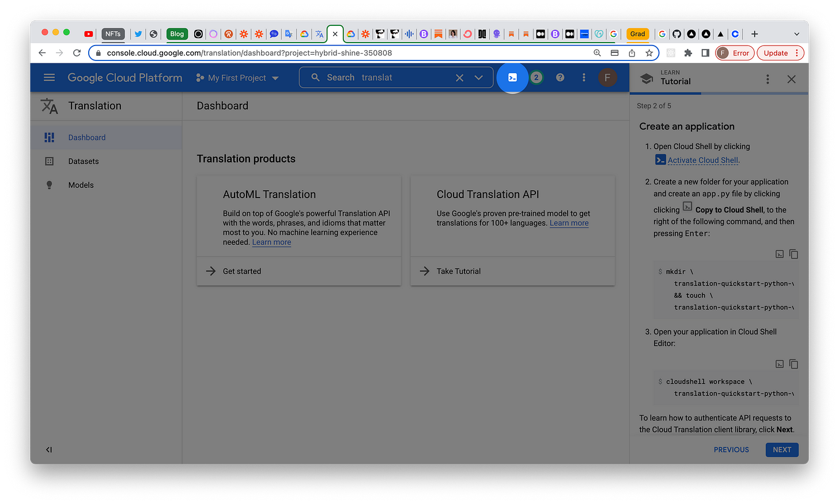Image resolution: width=839 pixels, height=504 pixels.
Task: Open the tab search chevron dropdown
Action: (x=797, y=34)
